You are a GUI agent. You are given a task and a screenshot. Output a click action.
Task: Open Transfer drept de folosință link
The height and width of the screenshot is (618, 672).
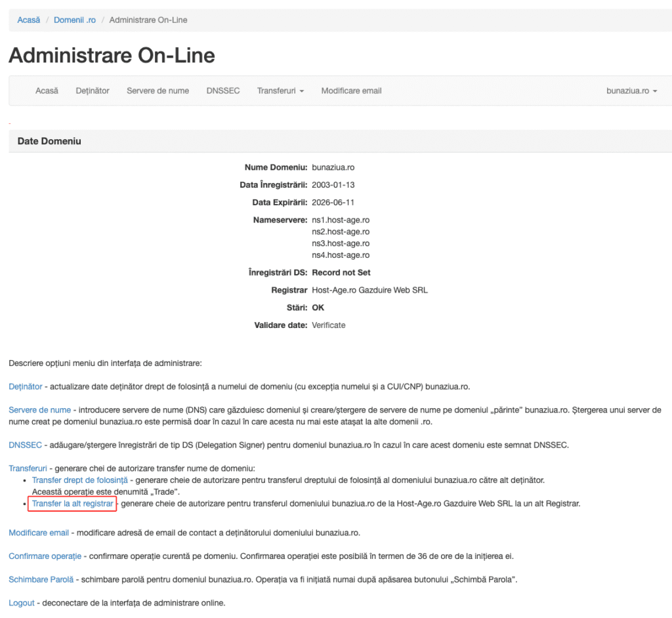click(79, 480)
